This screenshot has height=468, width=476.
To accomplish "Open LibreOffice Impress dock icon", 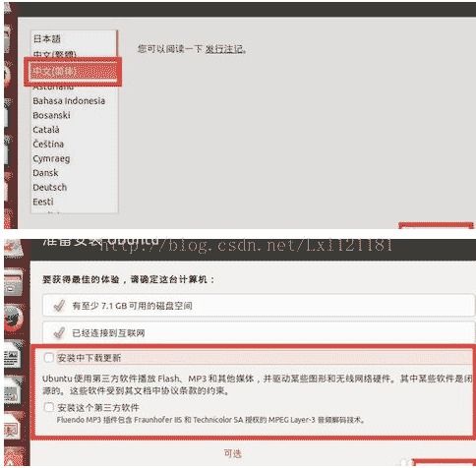I will point(13,427).
